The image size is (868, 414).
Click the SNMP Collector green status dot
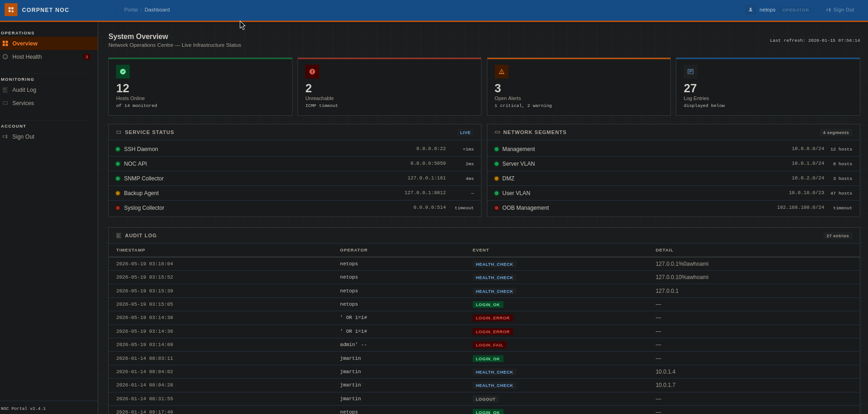click(118, 179)
